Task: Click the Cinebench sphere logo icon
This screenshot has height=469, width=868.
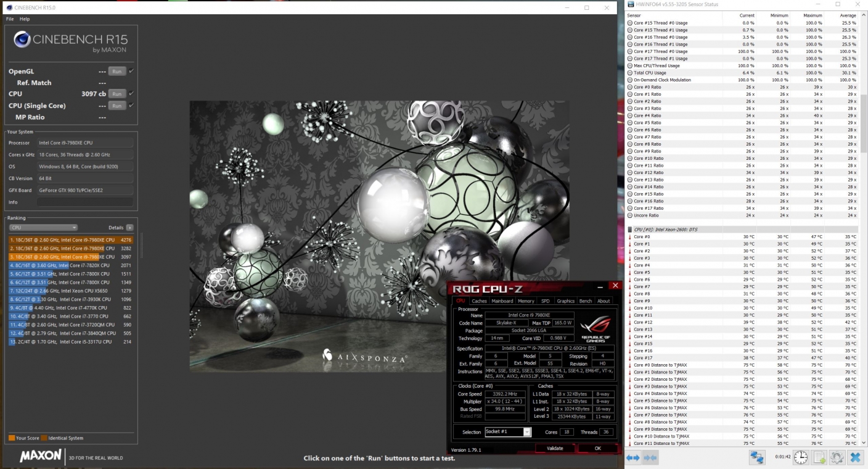Action: tap(22, 40)
